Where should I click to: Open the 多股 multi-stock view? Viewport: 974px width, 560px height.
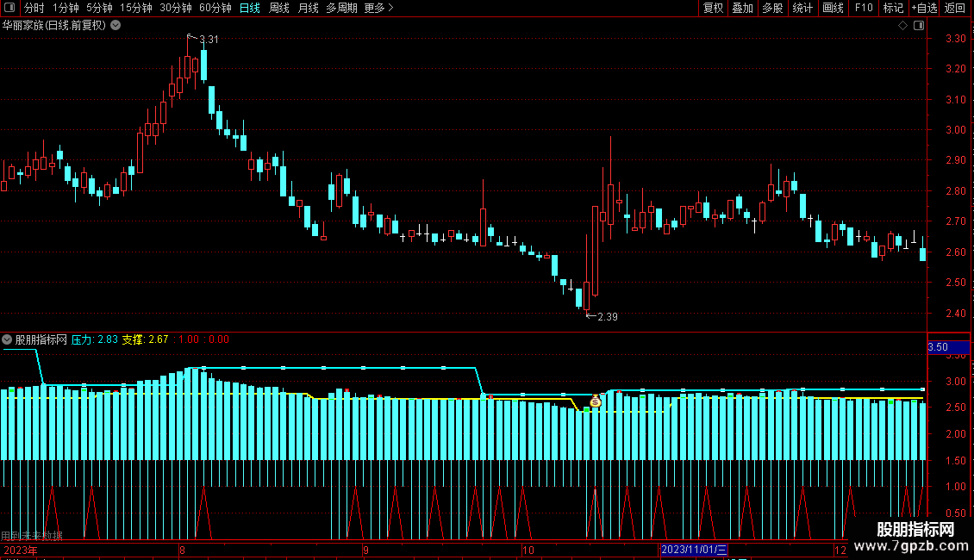click(772, 8)
